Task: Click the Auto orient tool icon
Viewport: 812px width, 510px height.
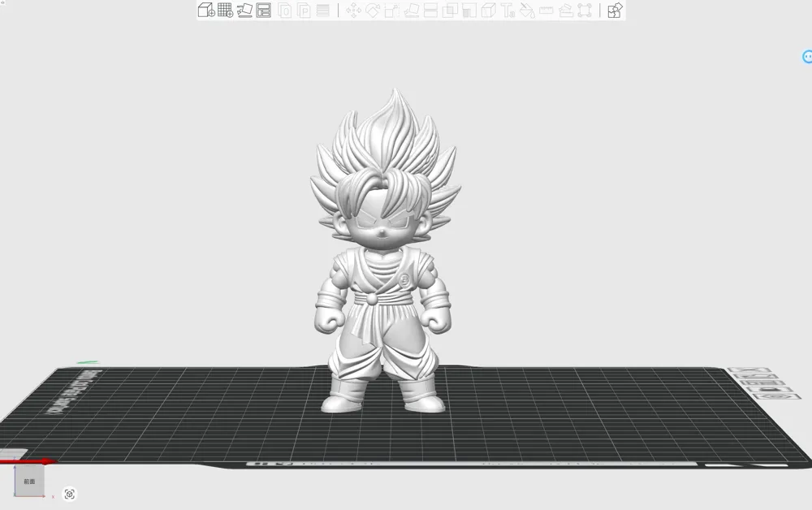Action: [x=244, y=10]
